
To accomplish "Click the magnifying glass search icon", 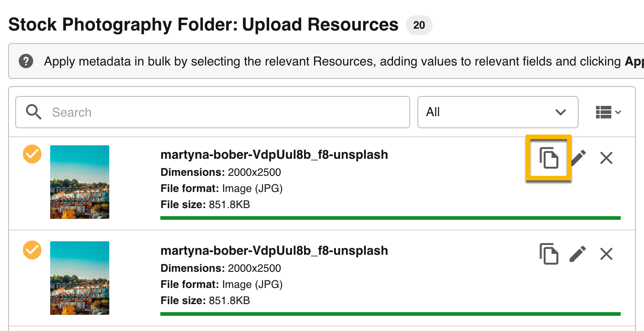I will click(x=34, y=112).
